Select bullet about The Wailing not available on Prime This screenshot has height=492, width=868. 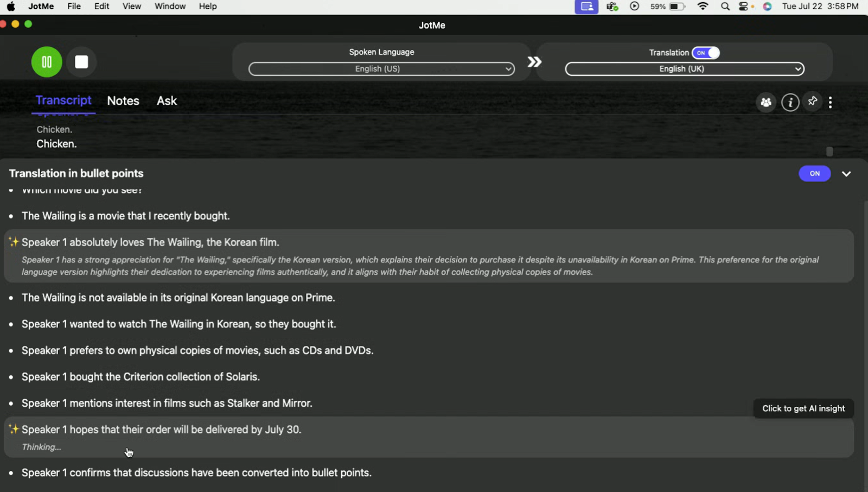[x=178, y=298]
